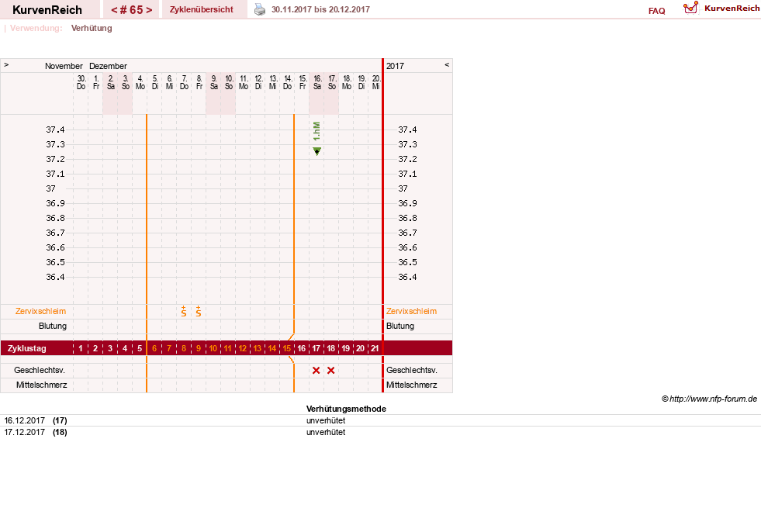761x532 pixels.
Task: Click the Verhütung usage link
Action: tap(92, 28)
